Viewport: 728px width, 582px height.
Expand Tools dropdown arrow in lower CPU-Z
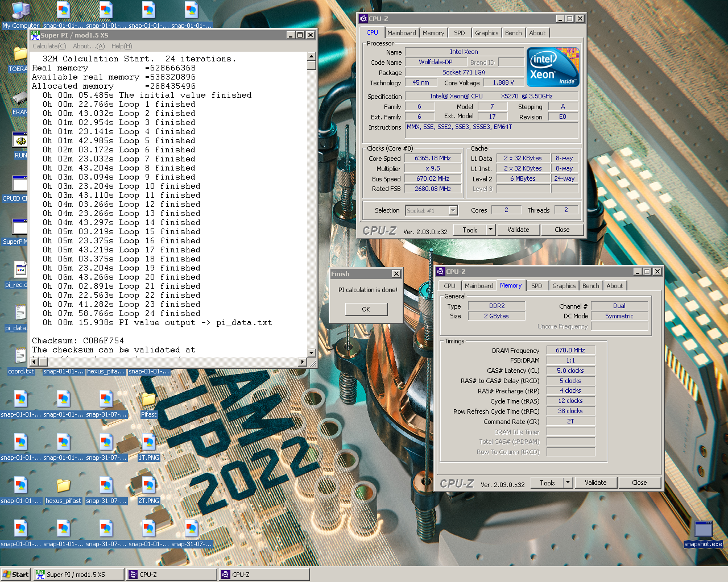pos(568,483)
